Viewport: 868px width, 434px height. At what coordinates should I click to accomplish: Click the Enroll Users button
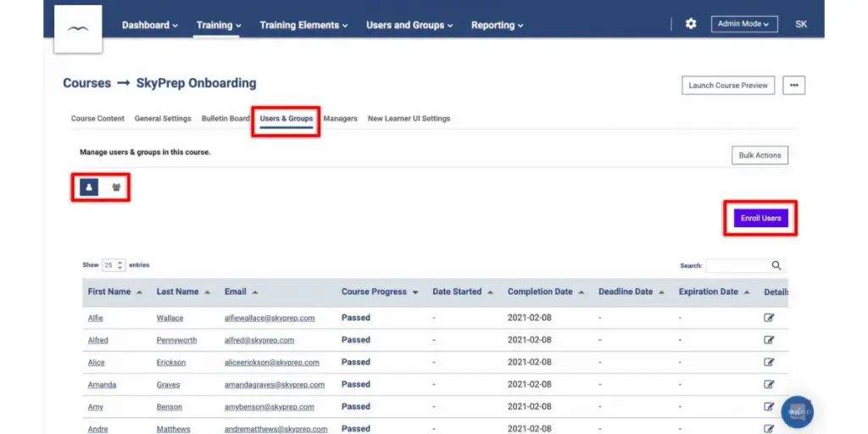point(760,218)
